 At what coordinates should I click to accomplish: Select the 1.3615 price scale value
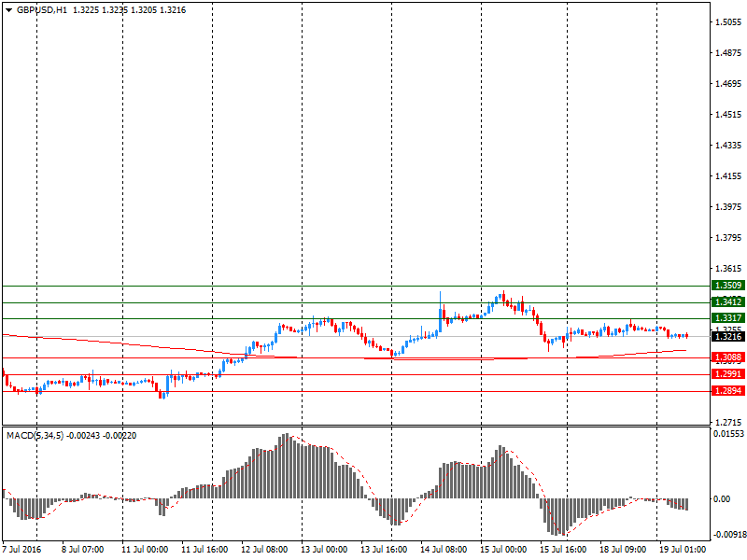(728, 269)
